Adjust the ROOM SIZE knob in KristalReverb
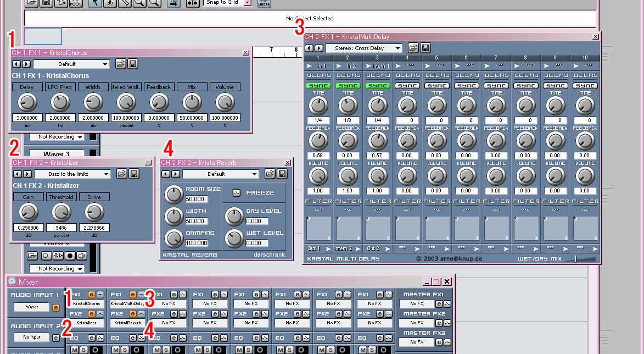Image resolution: width=644 pixels, height=354 pixels. 173,194
